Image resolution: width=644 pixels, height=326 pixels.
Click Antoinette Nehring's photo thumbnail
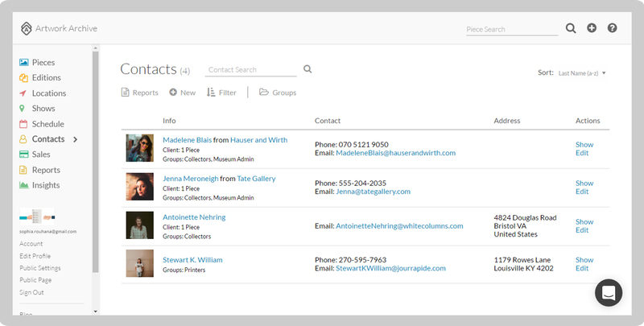tap(139, 225)
